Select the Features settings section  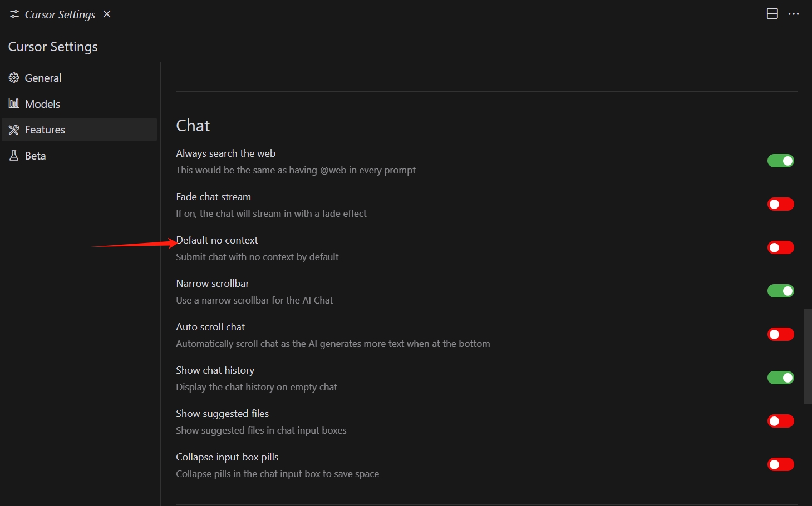click(x=80, y=130)
